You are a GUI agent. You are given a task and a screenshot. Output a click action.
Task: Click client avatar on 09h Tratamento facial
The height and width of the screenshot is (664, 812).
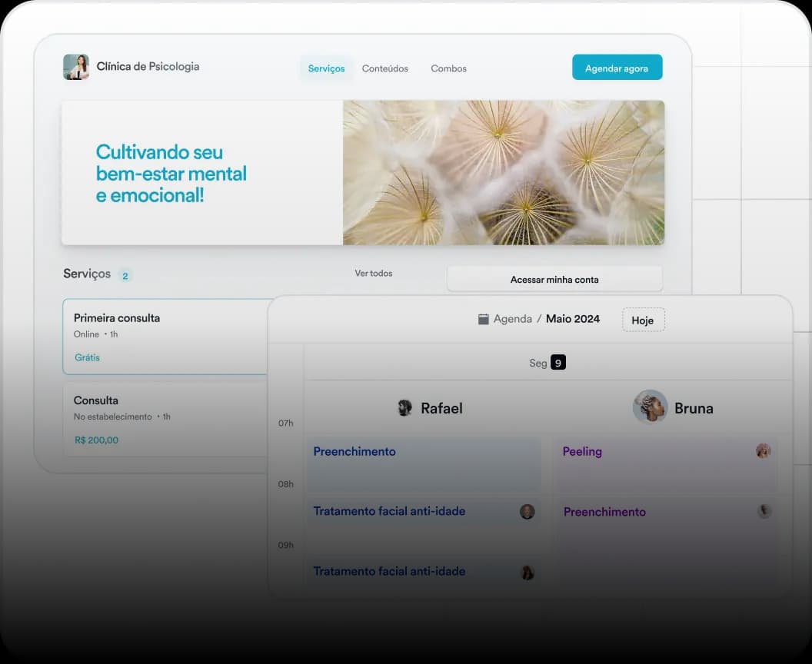[x=527, y=573]
